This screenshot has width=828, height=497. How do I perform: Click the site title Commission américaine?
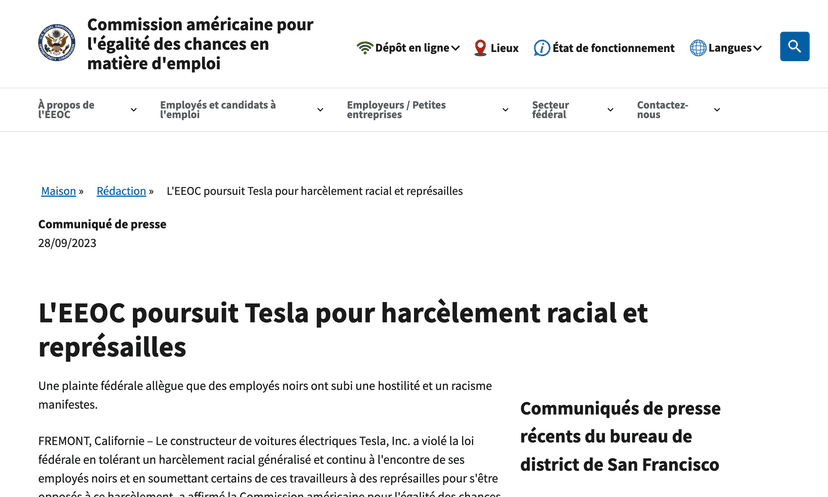point(200,44)
